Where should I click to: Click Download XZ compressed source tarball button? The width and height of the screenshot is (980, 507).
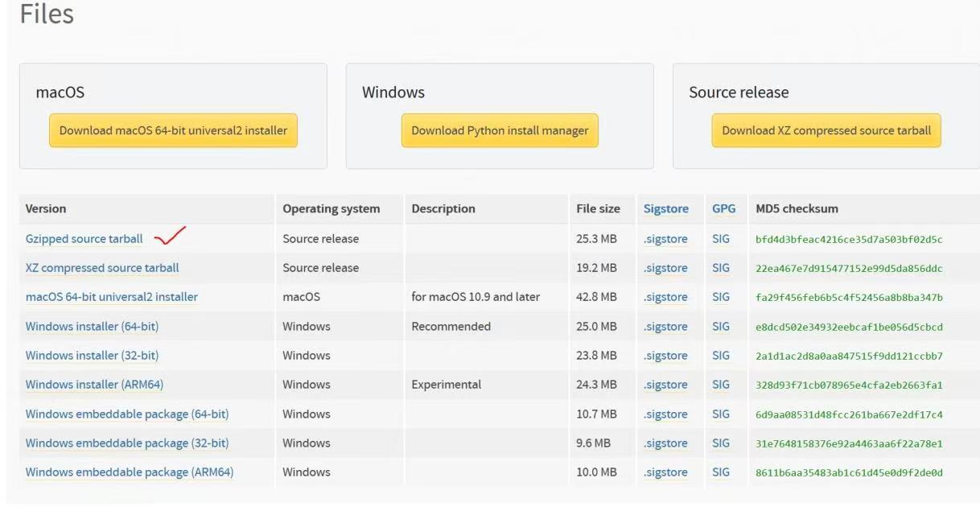826,130
